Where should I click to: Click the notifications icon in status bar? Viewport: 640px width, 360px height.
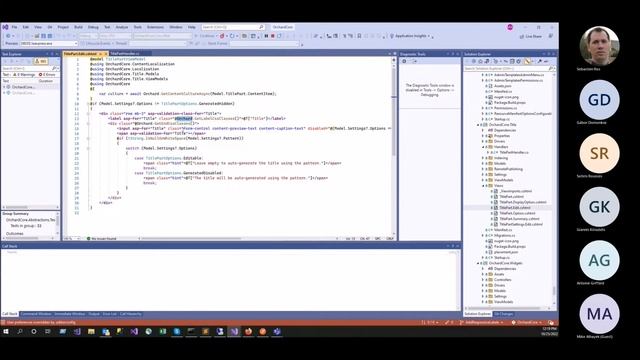[551, 322]
